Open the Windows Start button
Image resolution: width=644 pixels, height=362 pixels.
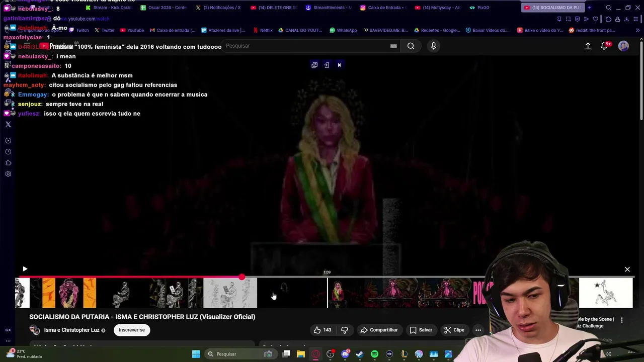196,354
